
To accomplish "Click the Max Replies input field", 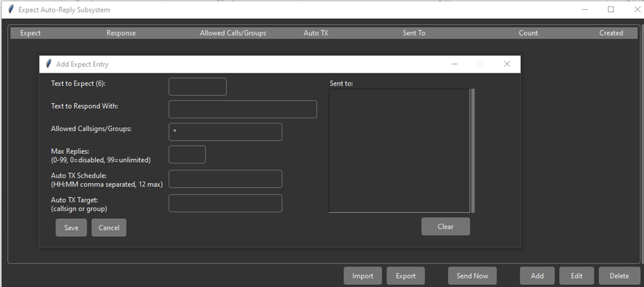I will (188, 155).
